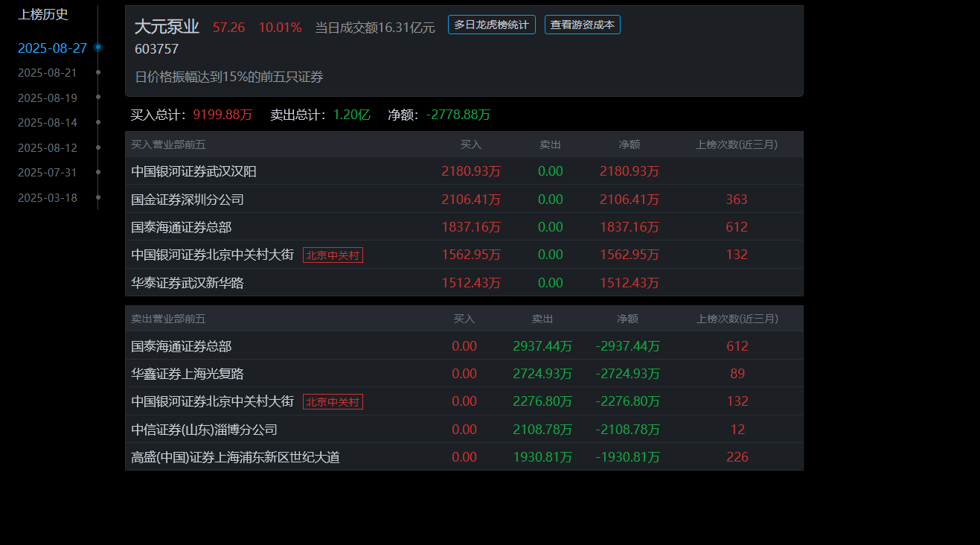Click listing count 226 for 高盛证券

tap(737, 457)
